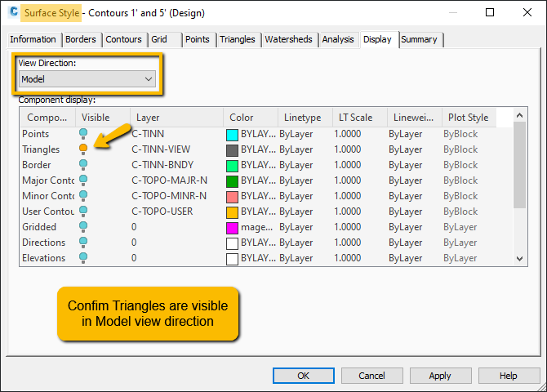
Task: Click the Apply button
Action: (x=440, y=376)
